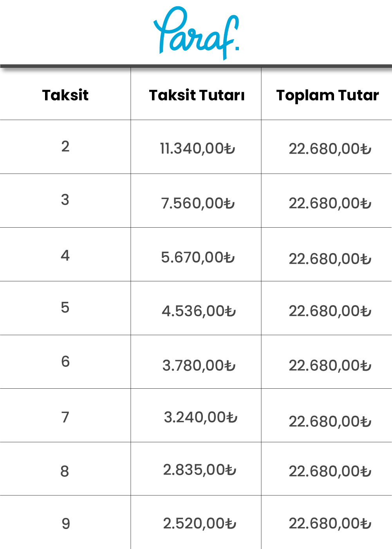
Task: Click the Paraf logo
Action: pyautogui.click(x=196, y=33)
